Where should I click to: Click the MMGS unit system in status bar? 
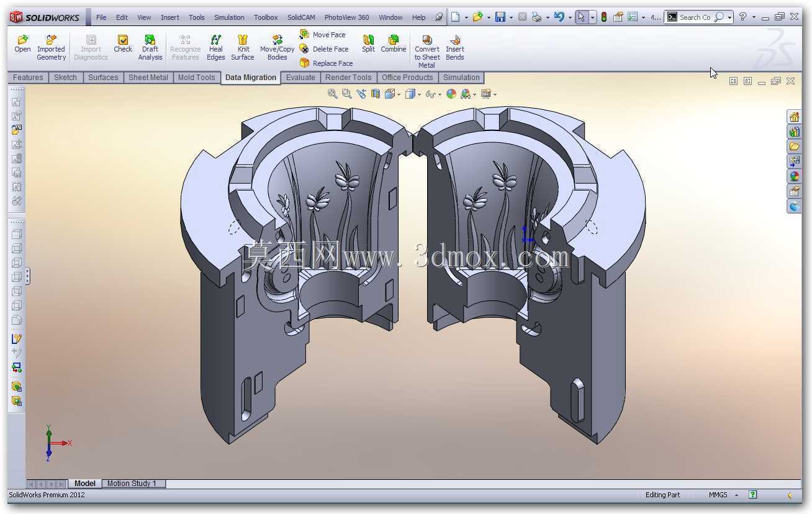718,495
